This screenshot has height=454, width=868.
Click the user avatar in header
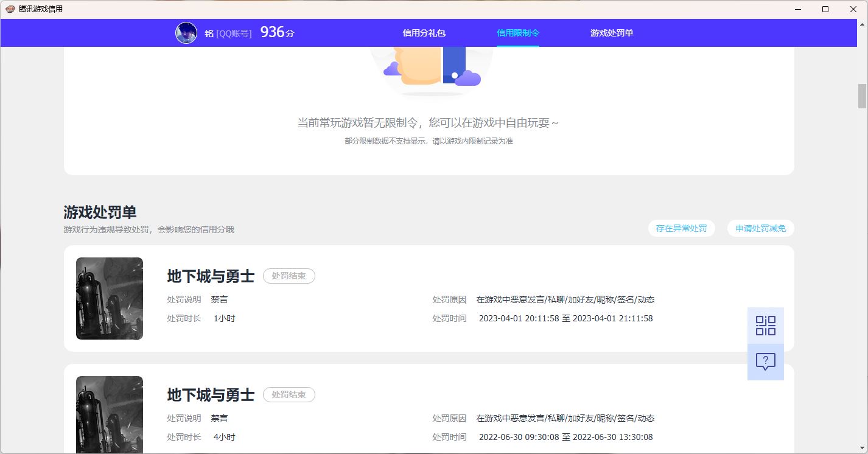(186, 33)
